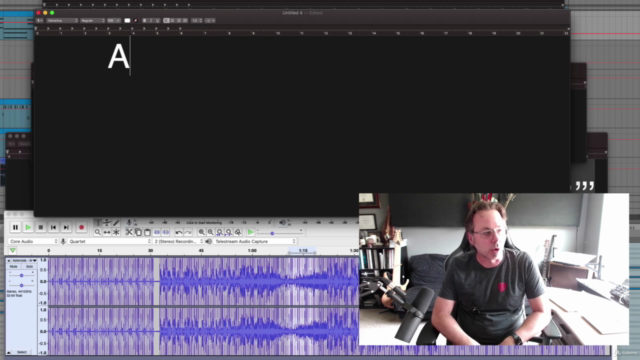This screenshot has width=640, height=360.
Task: Click the Trim audio icon in Audacity
Action: tap(157, 232)
